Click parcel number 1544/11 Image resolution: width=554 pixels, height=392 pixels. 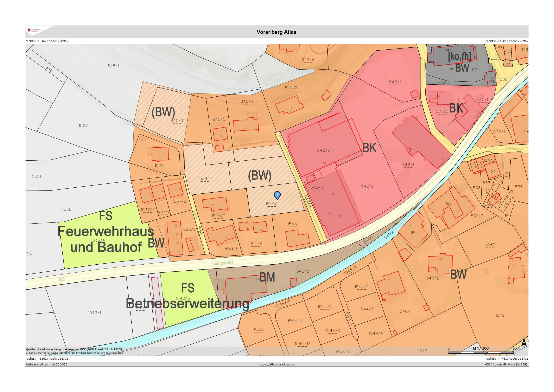click(x=295, y=321)
